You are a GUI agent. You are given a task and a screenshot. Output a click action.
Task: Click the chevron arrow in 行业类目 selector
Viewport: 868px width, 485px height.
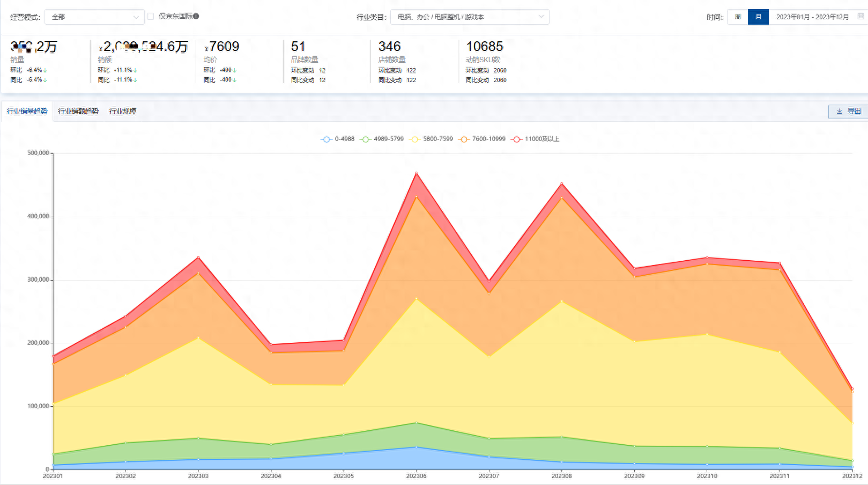tap(541, 17)
